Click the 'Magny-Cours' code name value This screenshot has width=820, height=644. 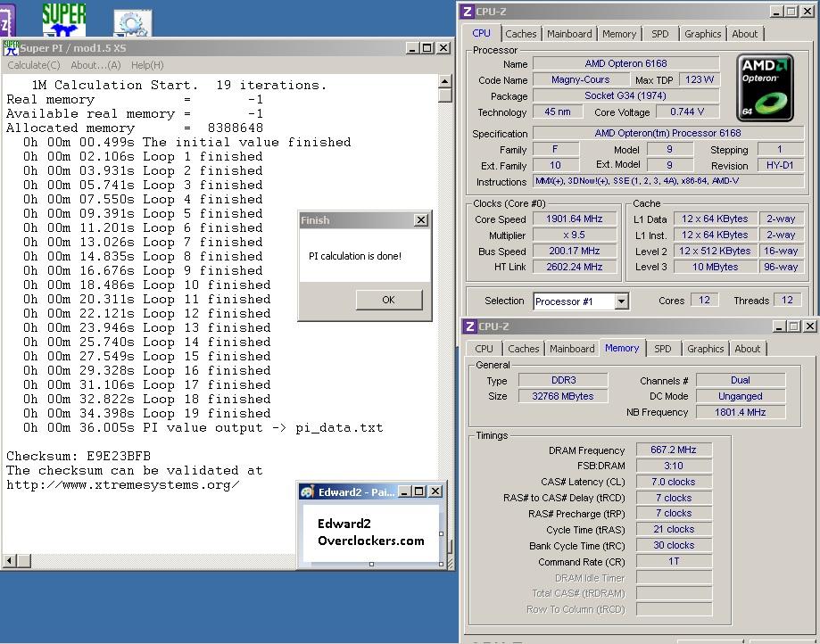pos(581,79)
